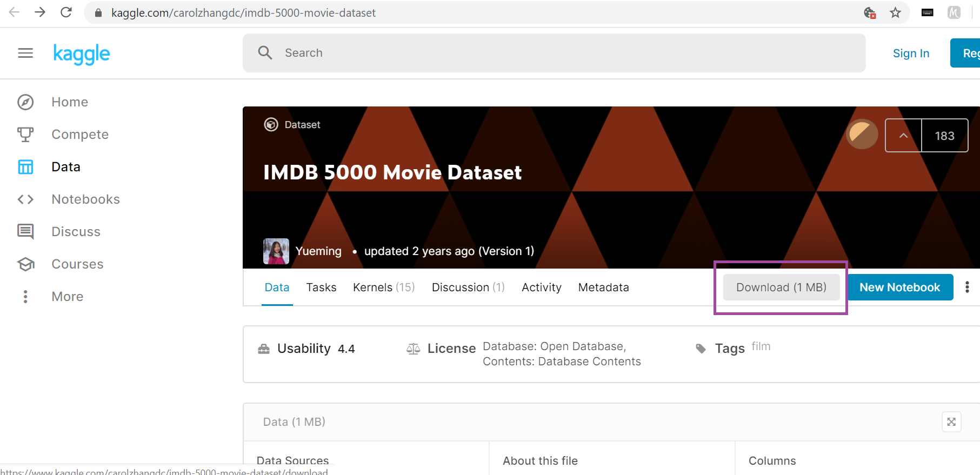Viewport: 980px width, 475px height.
Task: Go forward with the browser forward arrow
Action: [40, 12]
